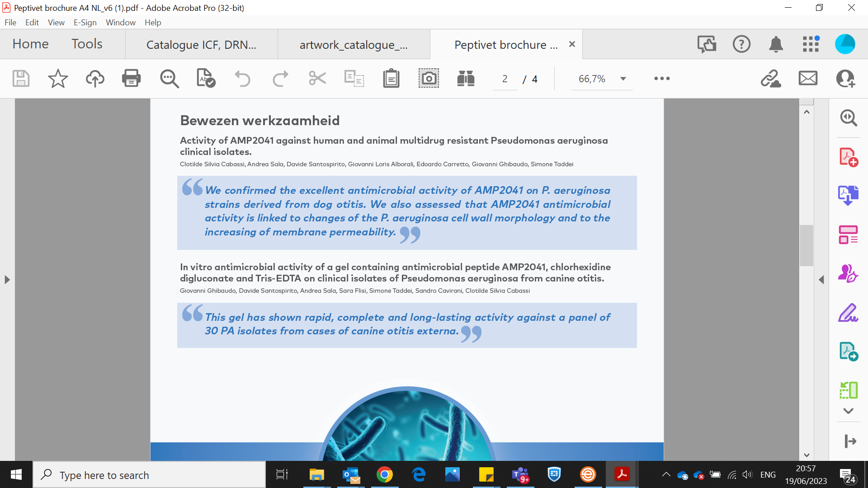Expand the zoom level dropdown
868x488 pixels.
623,79
